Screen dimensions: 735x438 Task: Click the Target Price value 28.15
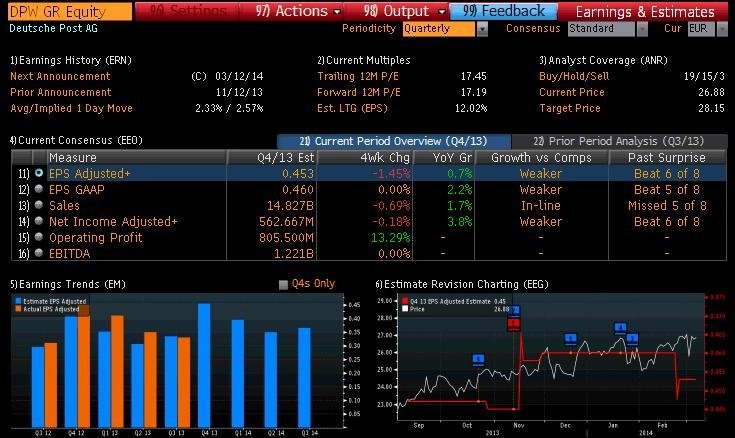click(712, 108)
